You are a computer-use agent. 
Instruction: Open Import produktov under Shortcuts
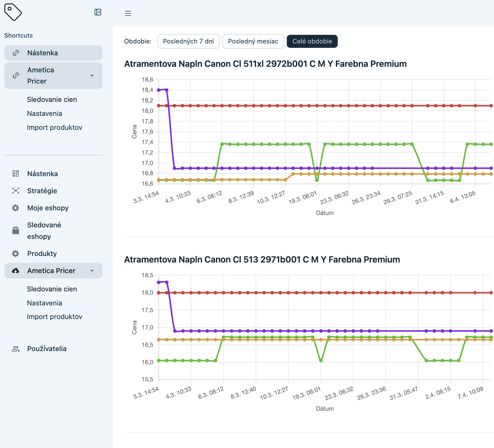coord(55,127)
